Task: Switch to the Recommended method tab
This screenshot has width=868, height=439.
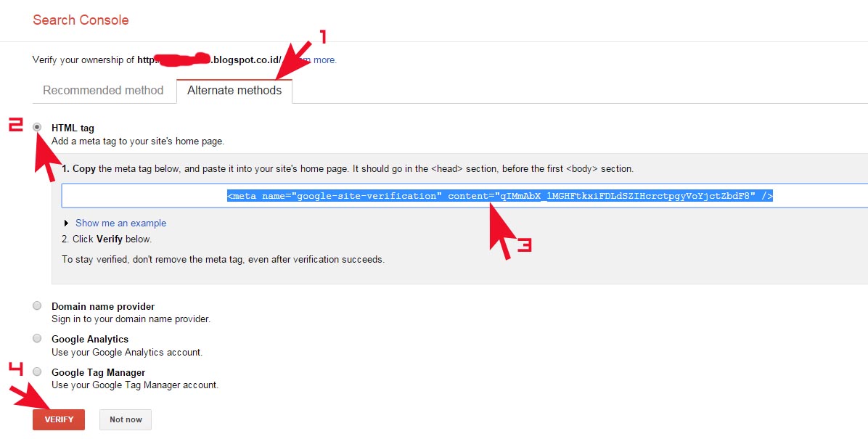Action: pyautogui.click(x=104, y=90)
